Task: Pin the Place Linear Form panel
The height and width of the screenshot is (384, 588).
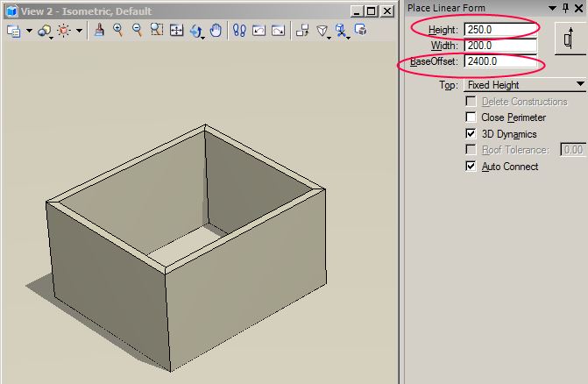Action: (565, 9)
